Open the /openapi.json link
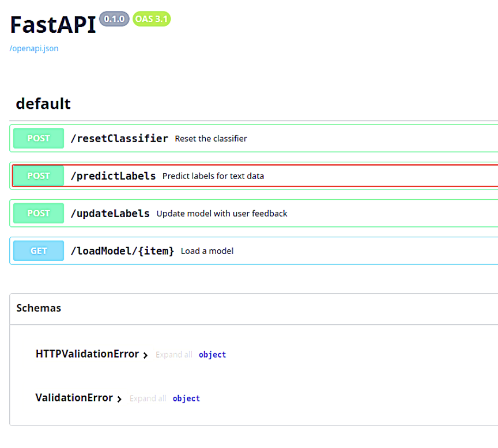The image size is (498, 448). (x=33, y=48)
